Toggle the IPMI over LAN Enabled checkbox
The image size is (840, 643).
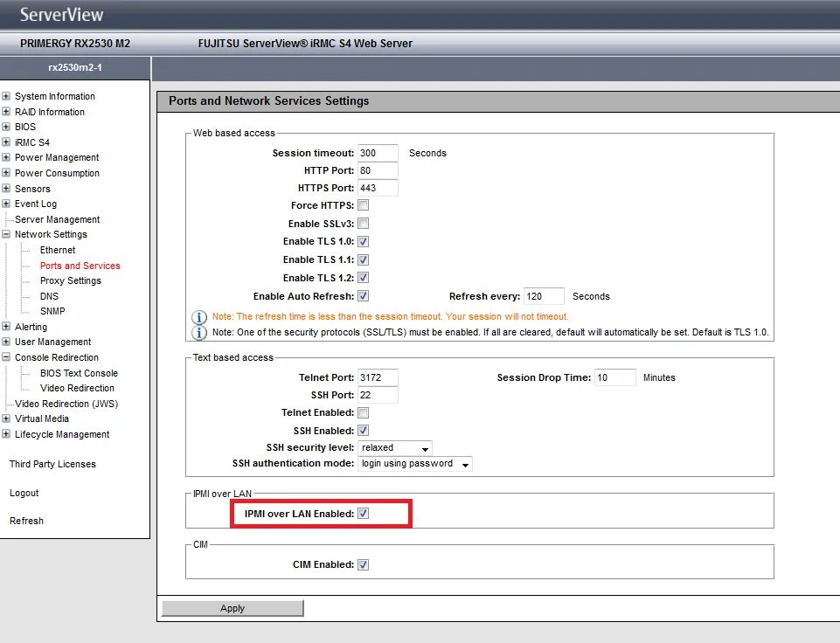pos(364,514)
